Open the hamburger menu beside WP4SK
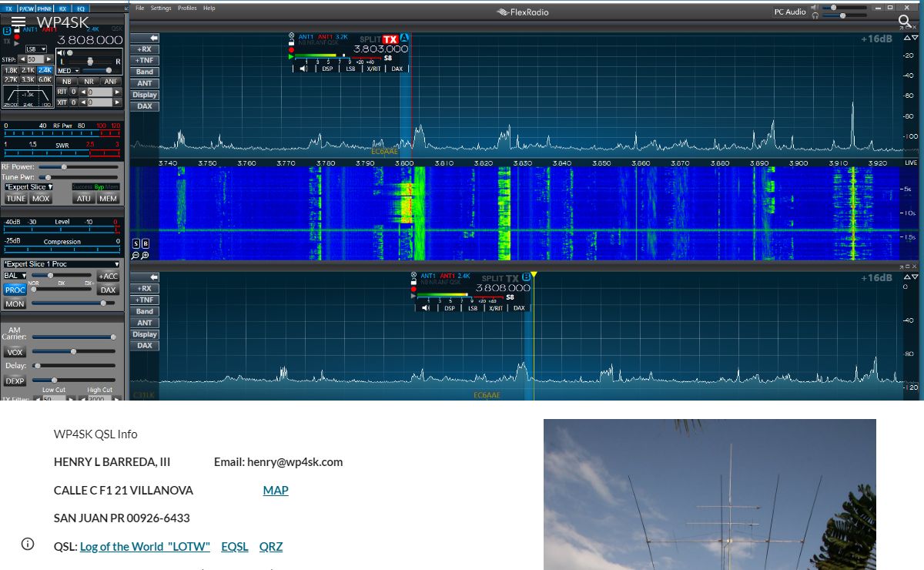 point(18,22)
